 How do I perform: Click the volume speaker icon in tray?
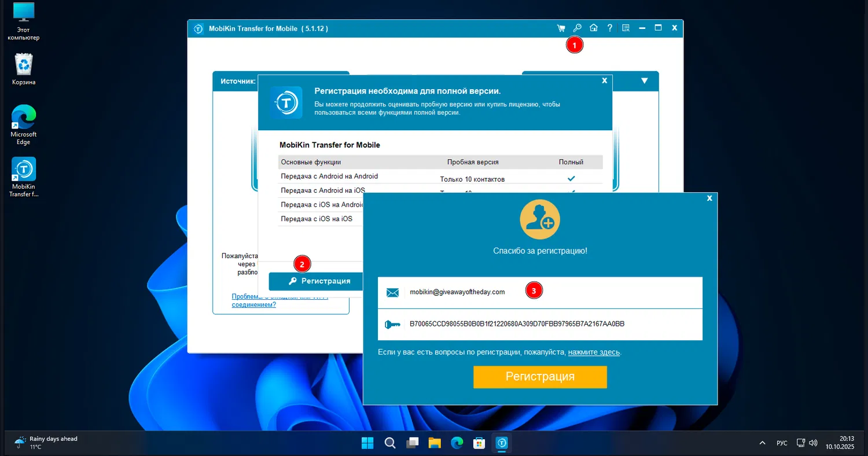click(x=813, y=443)
